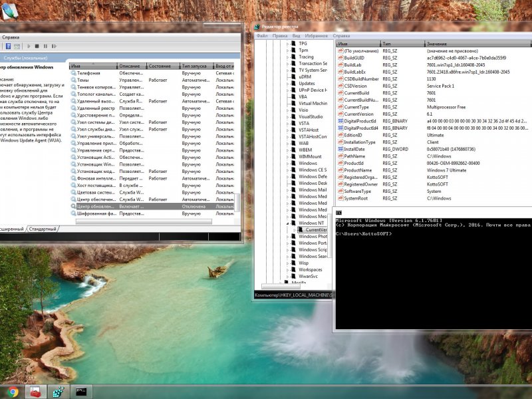Click the gear icon beside Удаленный реестр

(73, 108)
